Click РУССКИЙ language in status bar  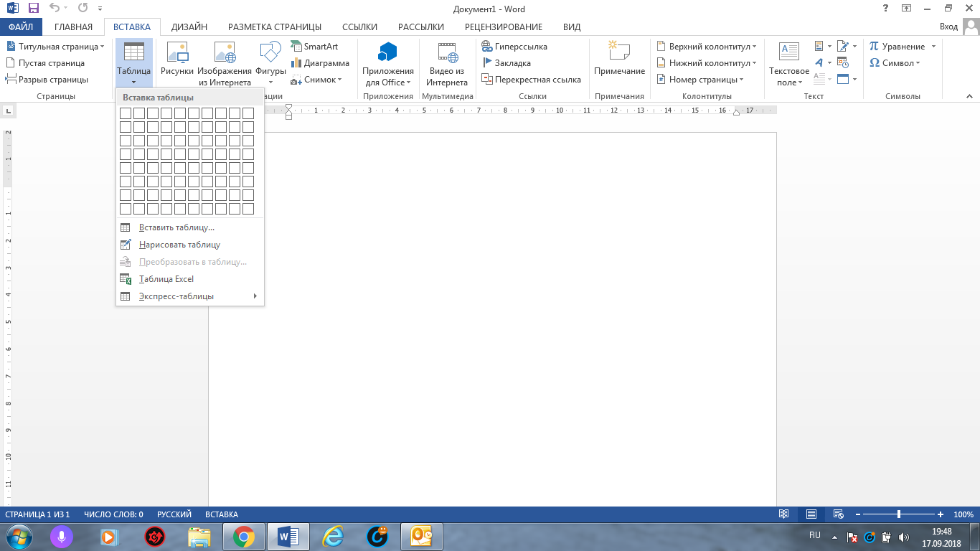tap(174, 514)
